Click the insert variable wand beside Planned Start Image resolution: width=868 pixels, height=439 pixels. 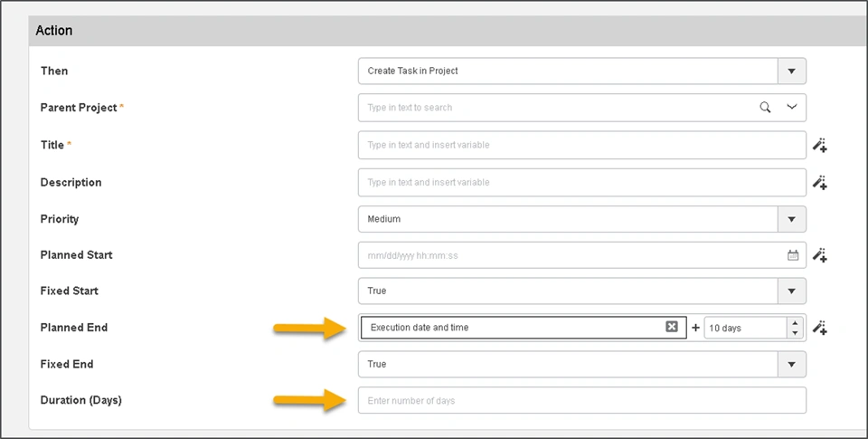click(819, 255)
